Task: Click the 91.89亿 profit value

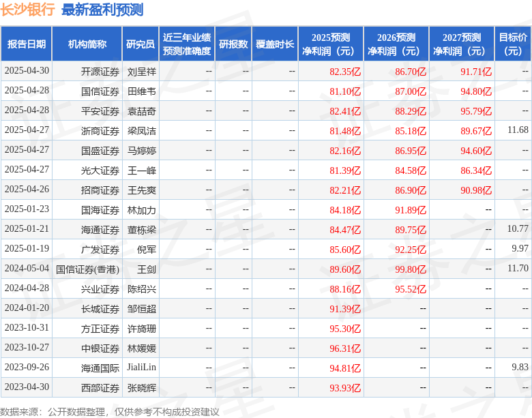Action: (x=411, y=210)
